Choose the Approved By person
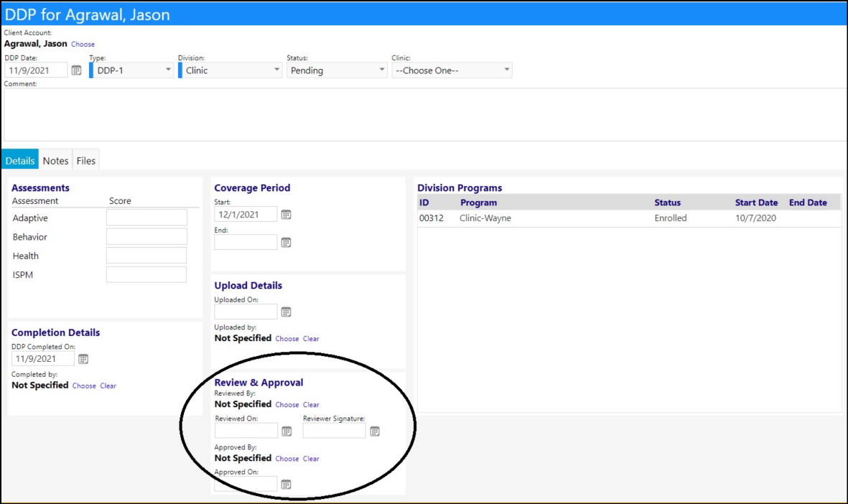The height and width of the screenshot is (504, 848). 286,459
